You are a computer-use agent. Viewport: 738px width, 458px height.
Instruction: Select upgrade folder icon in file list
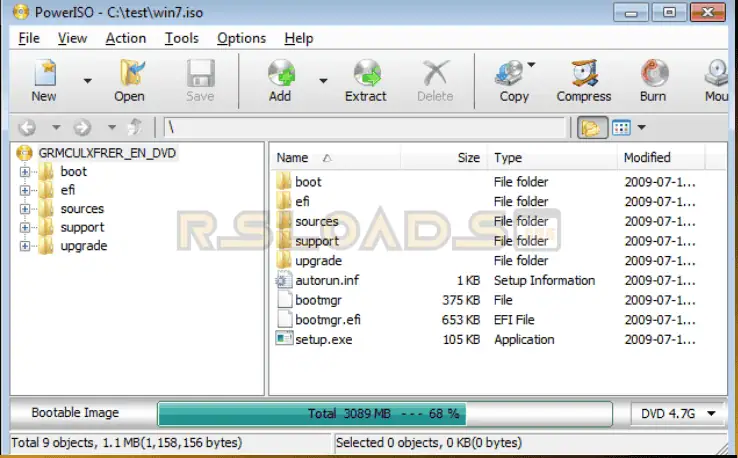point(283,260)
